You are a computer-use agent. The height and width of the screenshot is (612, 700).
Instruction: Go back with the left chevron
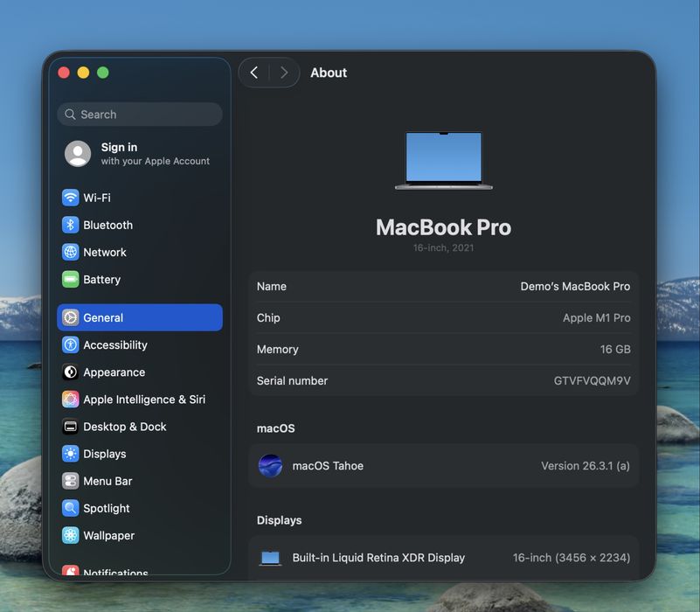click(x=254, y=73)
